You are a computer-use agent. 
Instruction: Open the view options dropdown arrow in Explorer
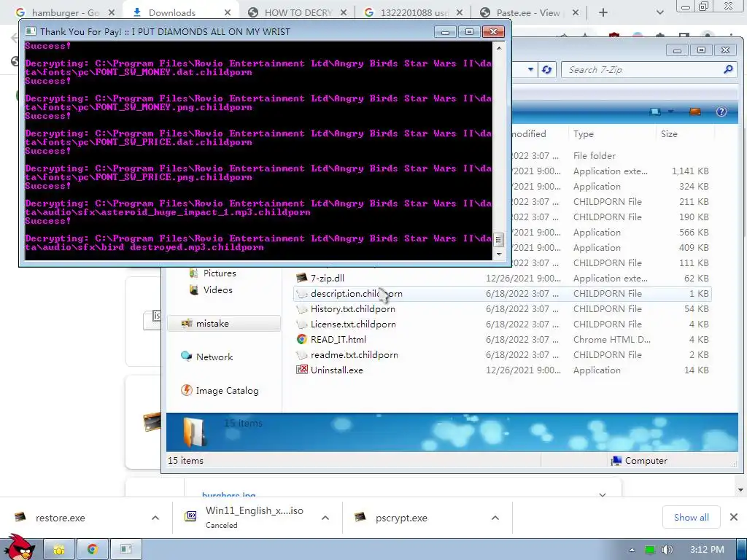click(x=670, y=112)
